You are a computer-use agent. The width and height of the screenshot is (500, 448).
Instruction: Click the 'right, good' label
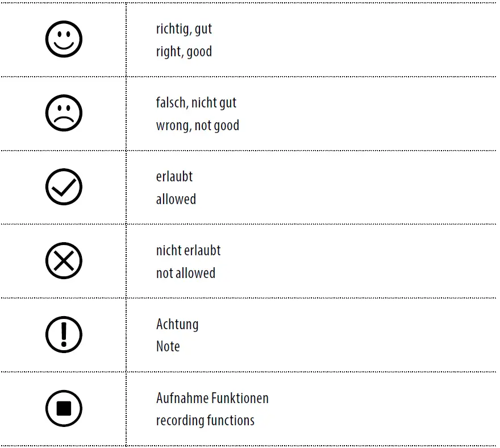184,52
